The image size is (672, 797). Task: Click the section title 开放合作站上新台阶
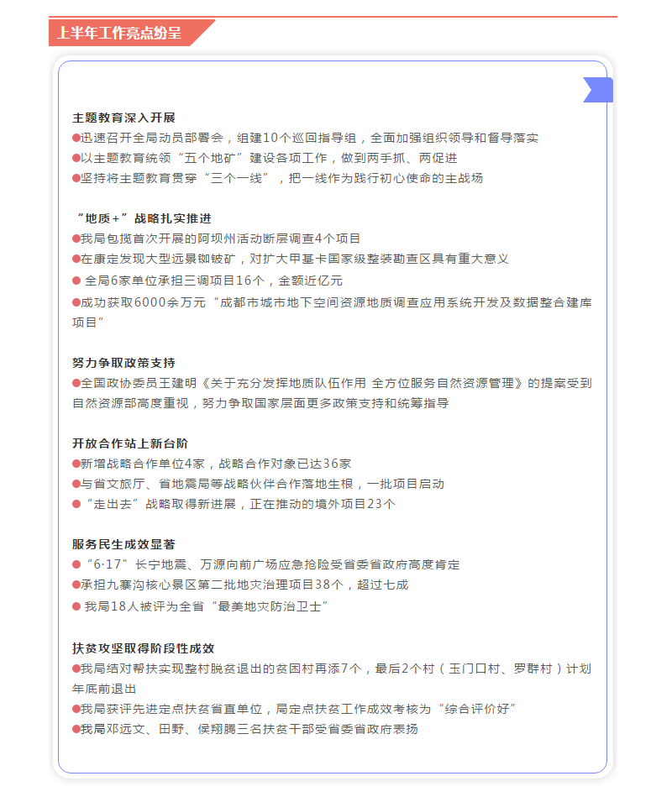(130, 443)
